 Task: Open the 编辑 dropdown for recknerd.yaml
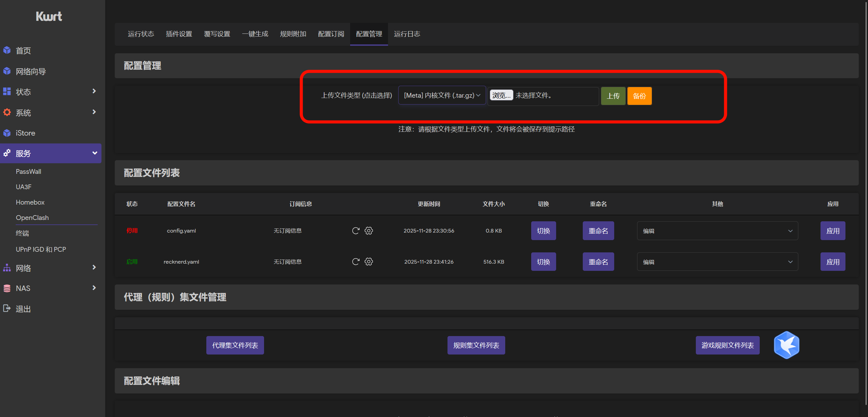tap(717, 262)
